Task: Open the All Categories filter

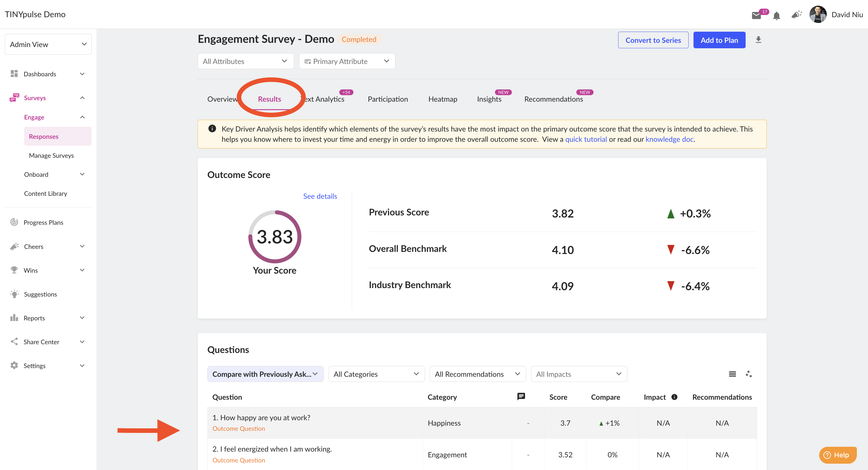Action: [x=376, y=374]
